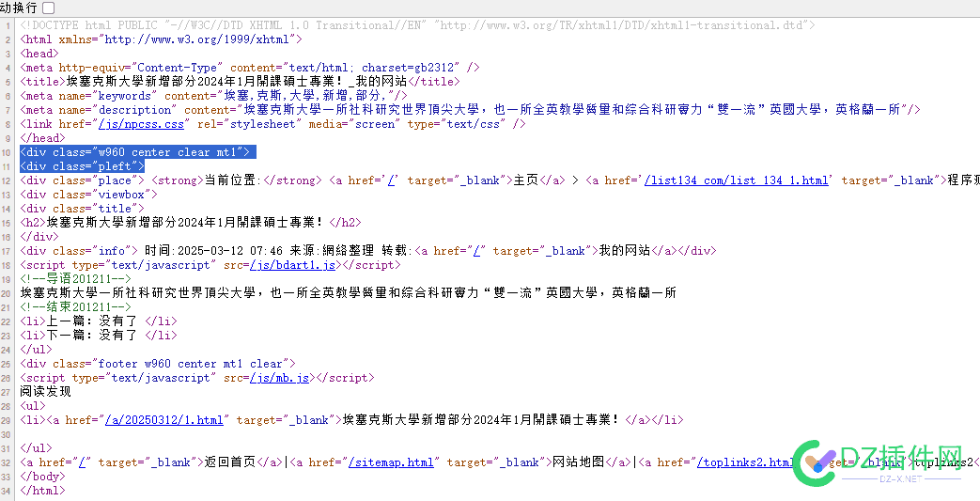Screen dimensions: 980x501
Task: Click the meta keywords line
Action: click(x=213, y=96)
